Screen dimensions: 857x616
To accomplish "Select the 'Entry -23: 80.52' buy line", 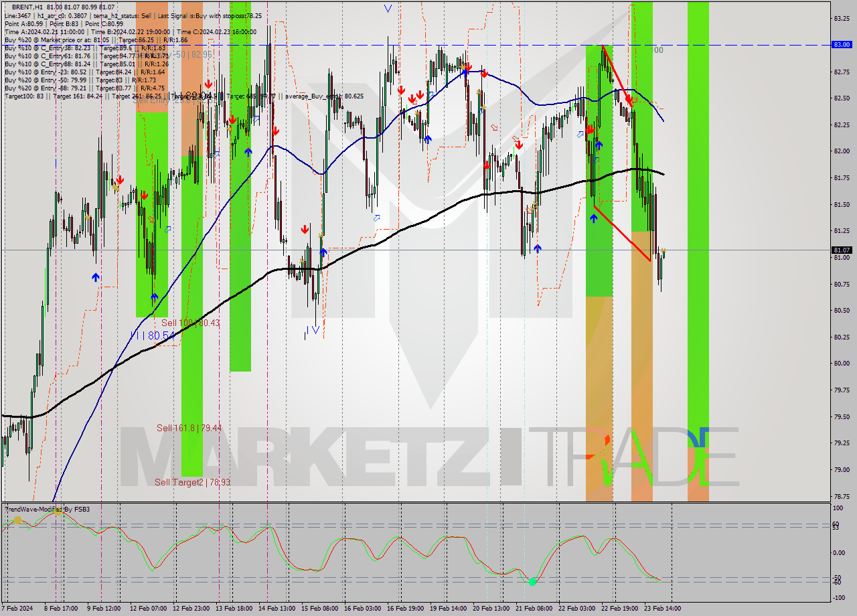I will [84, 72].
